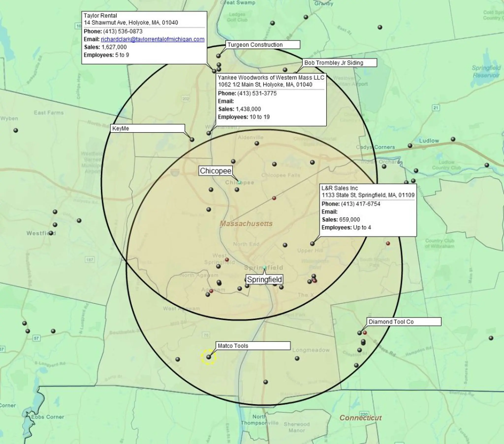This screenshot has width=504, height=444.
Task: Click the Diamond Tool Co label
Action: point(404,322)
